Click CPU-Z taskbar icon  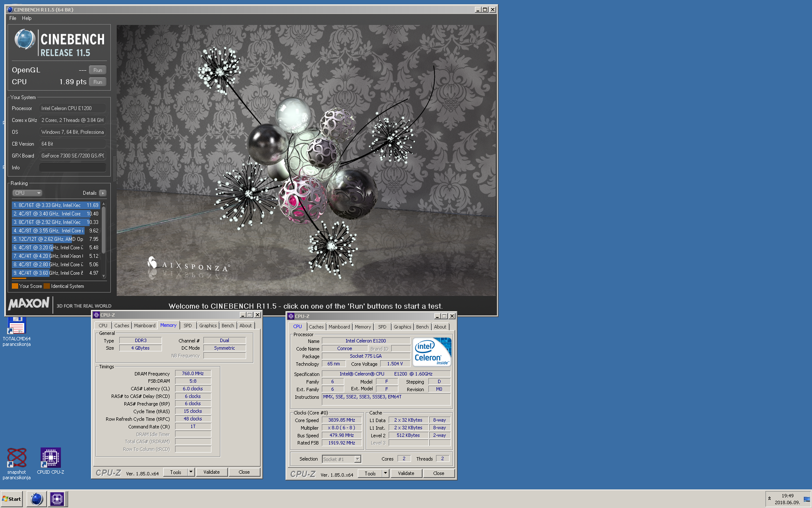(57, 499)
